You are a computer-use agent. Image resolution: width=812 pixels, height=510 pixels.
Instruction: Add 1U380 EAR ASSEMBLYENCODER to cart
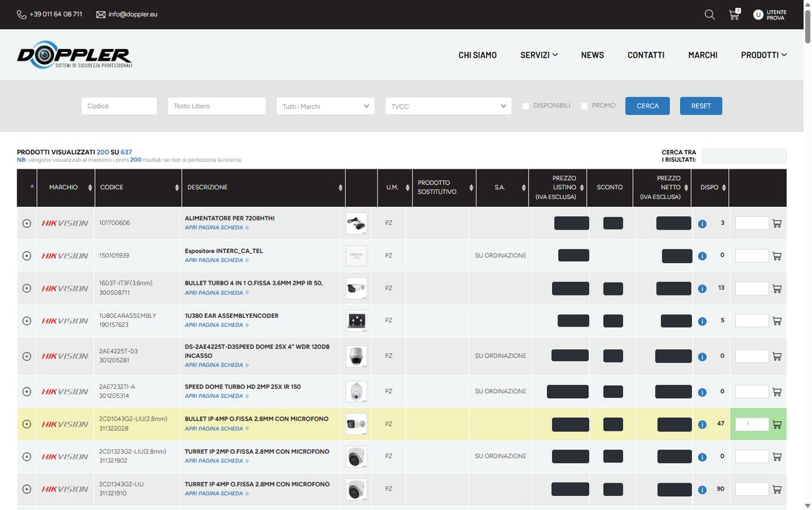click(777, 321)
